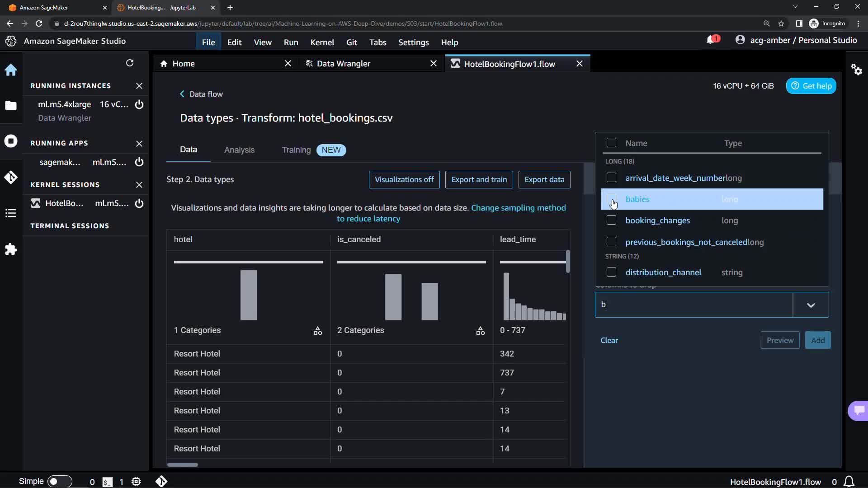This screenshot has width=868, height=488.
Task: Open the Git sidebar icon
Action: 11,177
